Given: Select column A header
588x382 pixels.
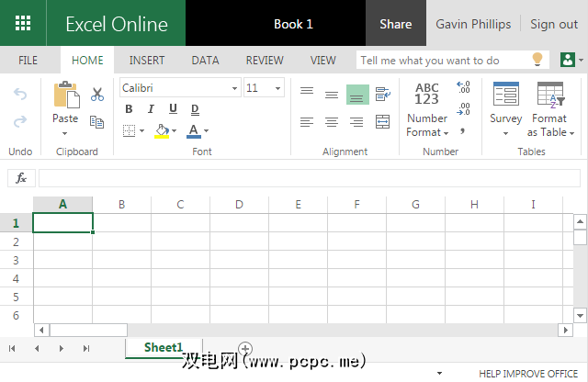Looking at the screenshot, I should (x=62, y=204).
